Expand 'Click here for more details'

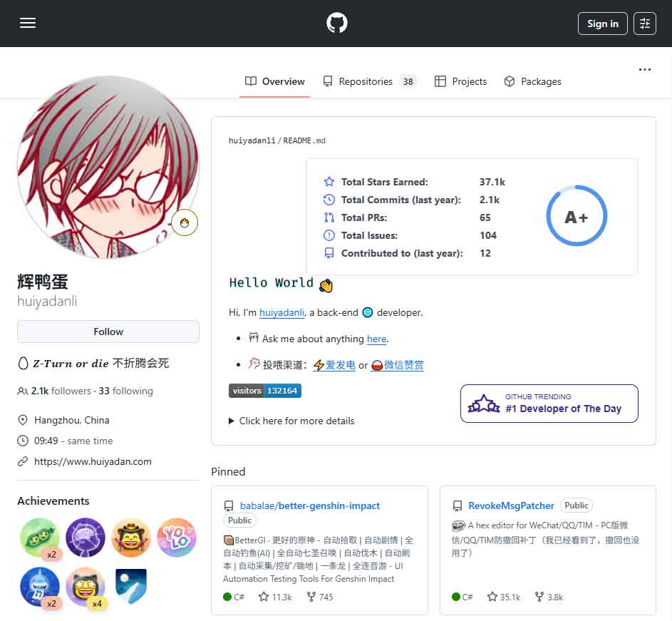(x=291, y=421)
